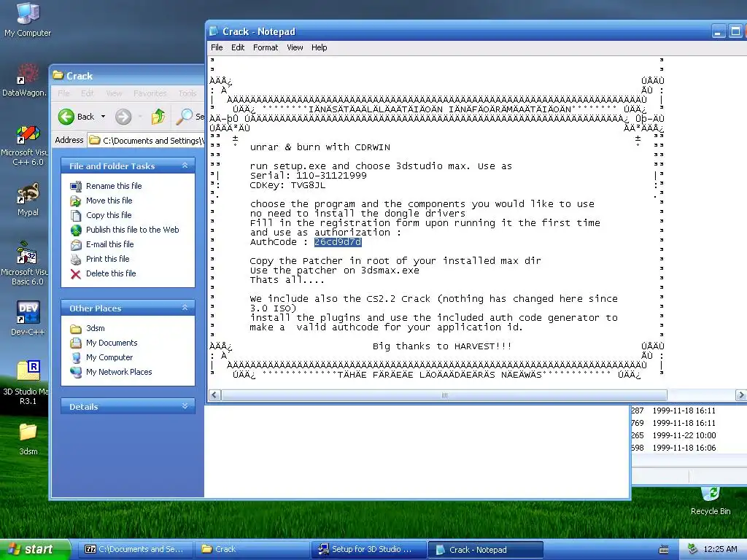Click the Copy this file icon
This screenshot has width=747, height=560.
76,215
